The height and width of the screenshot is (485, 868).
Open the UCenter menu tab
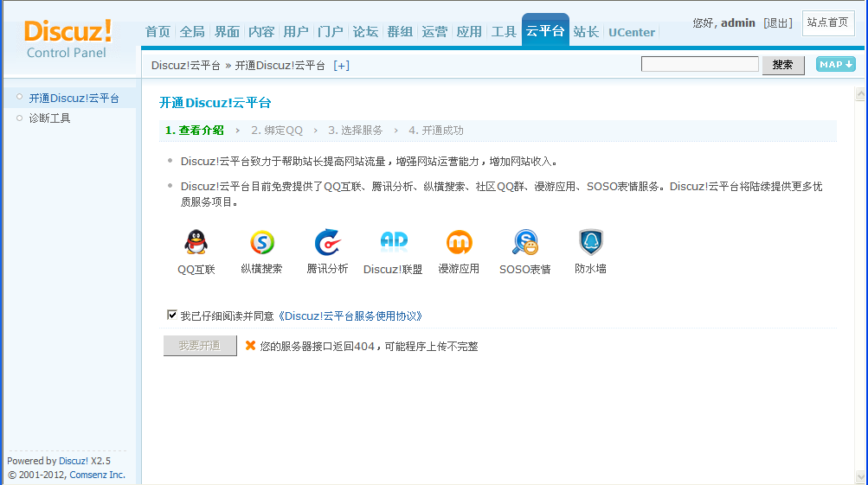point(632,32)
